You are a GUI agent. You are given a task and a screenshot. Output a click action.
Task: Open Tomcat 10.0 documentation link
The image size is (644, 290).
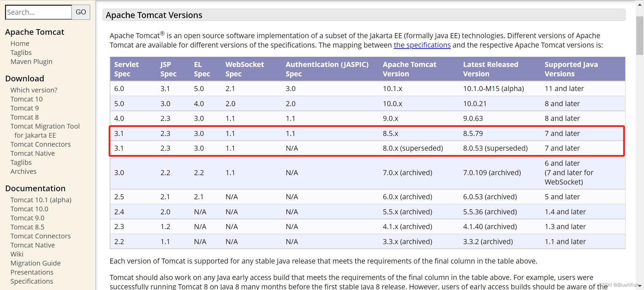pos(29,209)
